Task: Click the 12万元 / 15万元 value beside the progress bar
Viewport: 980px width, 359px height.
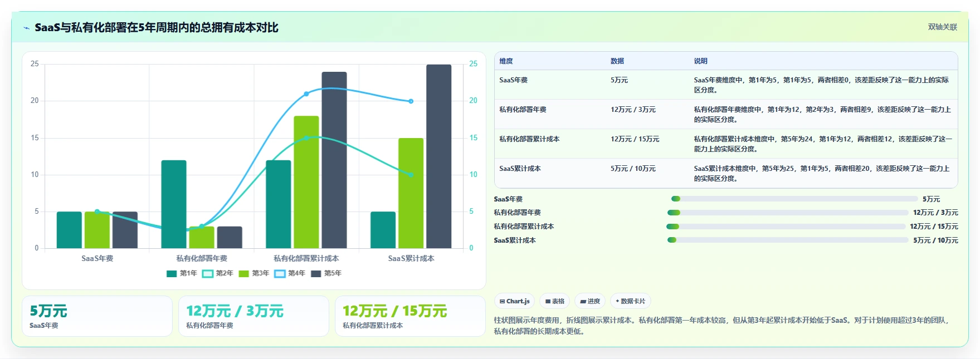Action: click(x=934, y=227)
